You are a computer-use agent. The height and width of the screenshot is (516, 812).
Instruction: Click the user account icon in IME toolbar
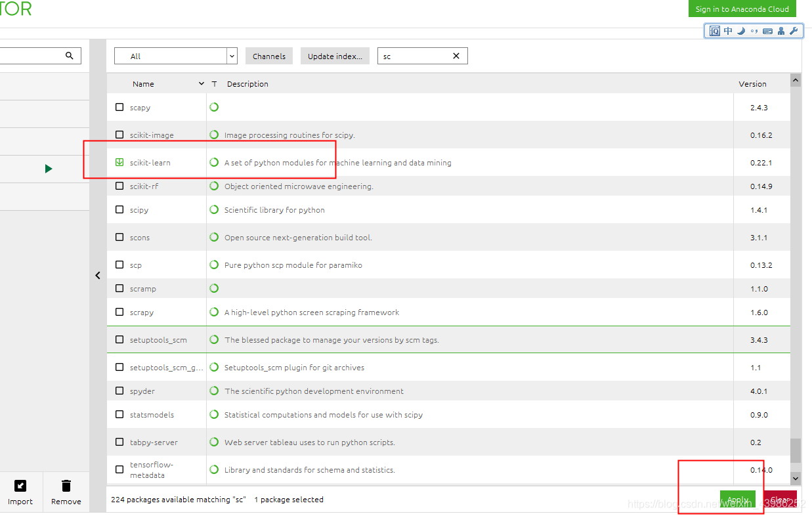[780, 31]
